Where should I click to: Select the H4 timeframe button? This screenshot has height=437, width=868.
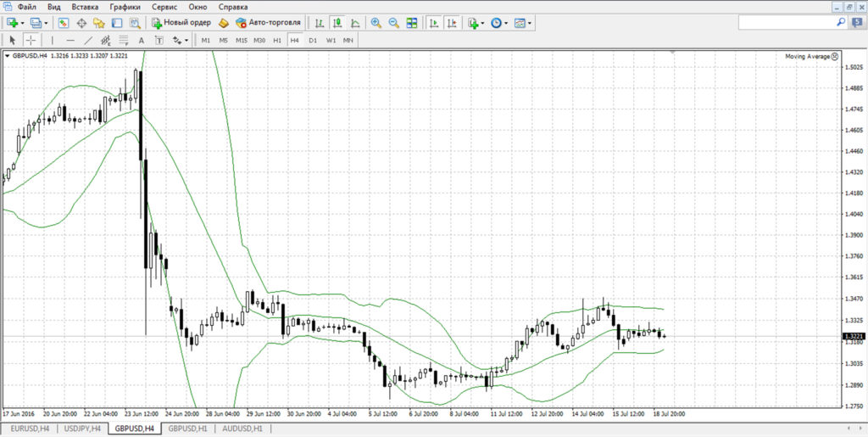tap(294, 41)
